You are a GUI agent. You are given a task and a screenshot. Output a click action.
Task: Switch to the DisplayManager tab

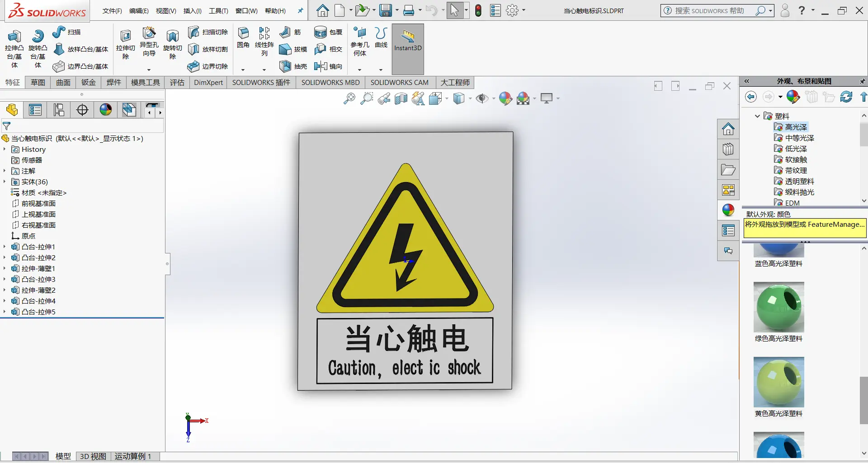click(x=106, y=110)
